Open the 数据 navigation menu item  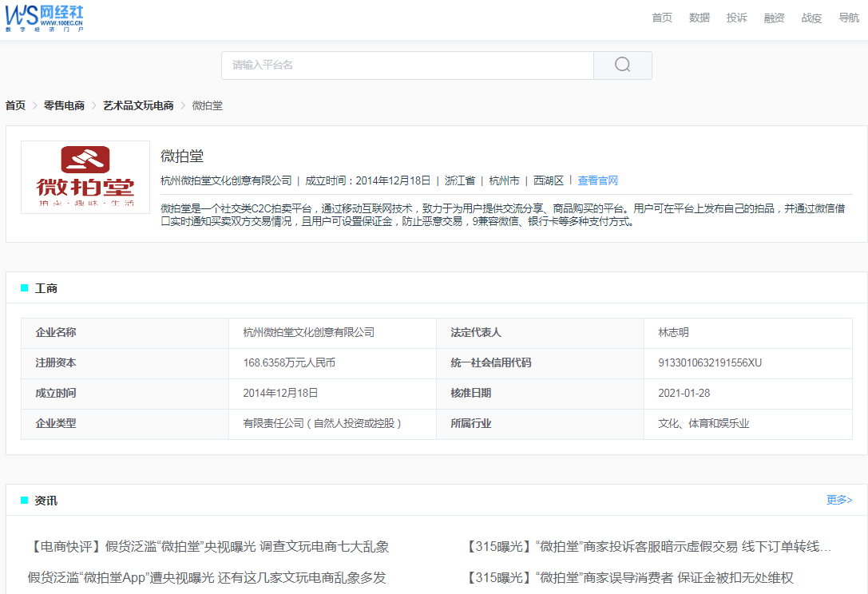coord(700,18)
